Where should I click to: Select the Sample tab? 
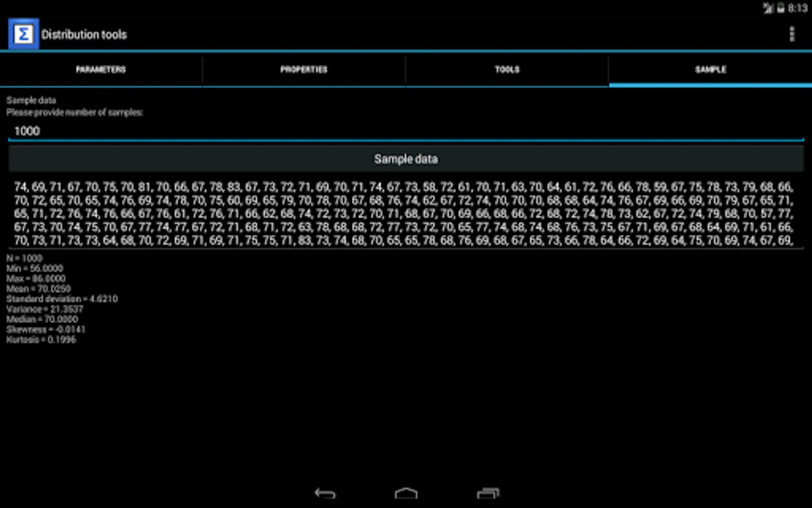pos(710,69)
